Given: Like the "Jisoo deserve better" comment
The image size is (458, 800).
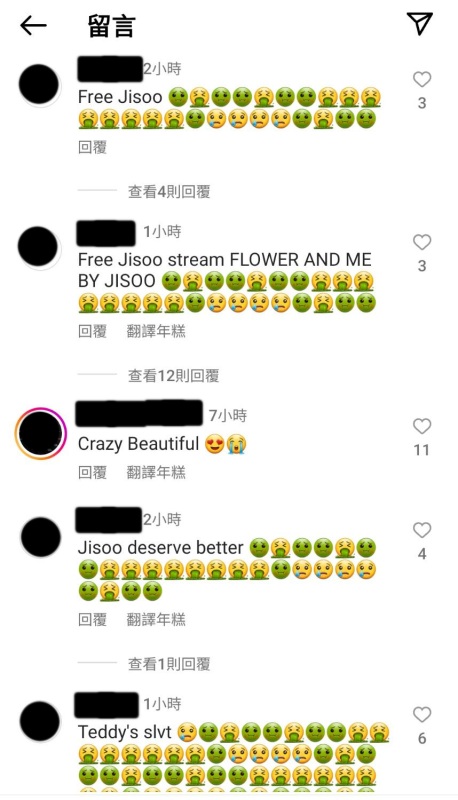Looking at the screenshot, I should point(422,530).
